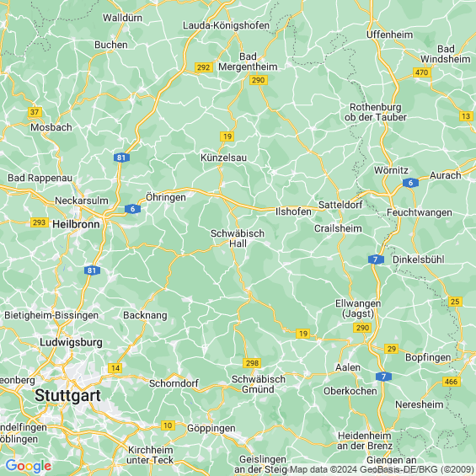The width and height of the screenshot is (476, 476).
Task: Click the 292 road shield
Action: (203, 67)
